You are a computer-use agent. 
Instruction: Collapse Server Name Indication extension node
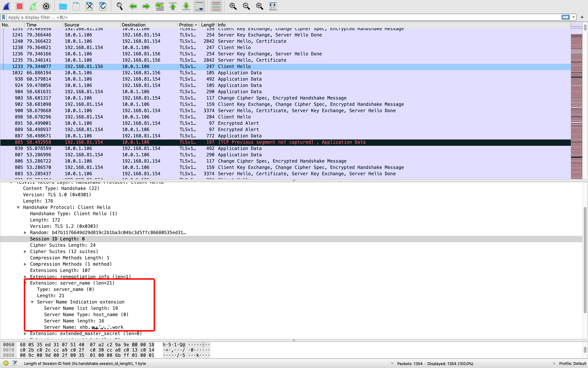[x=32, y=302]
